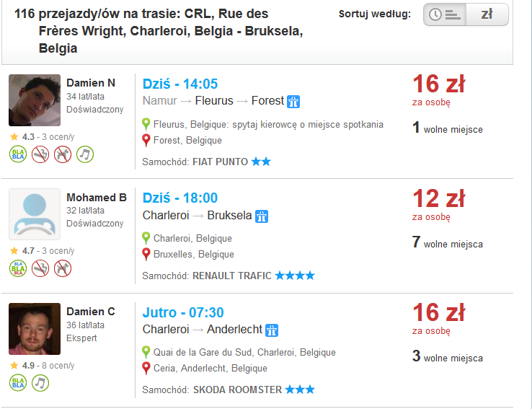This screenshot has height=409, width=532.
Task: Open Damien C's profile photo
Action: point(35,329)
